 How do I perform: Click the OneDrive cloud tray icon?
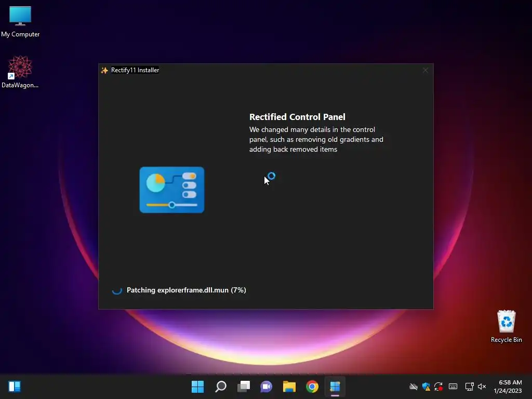[x=413, y=387]
